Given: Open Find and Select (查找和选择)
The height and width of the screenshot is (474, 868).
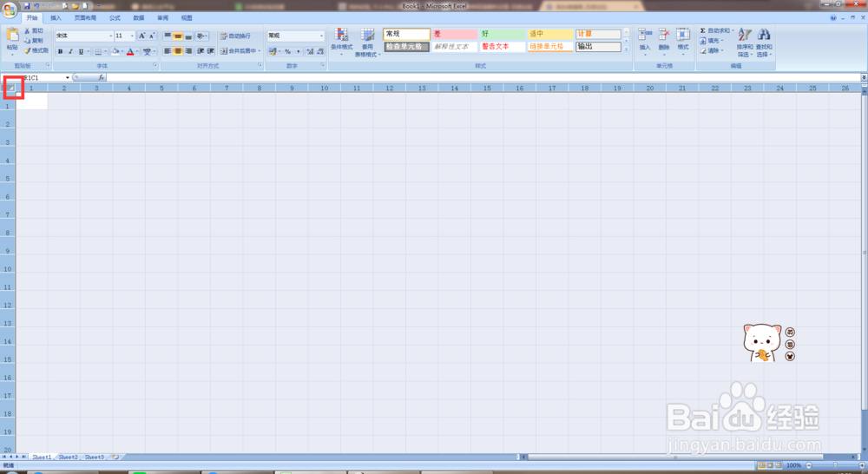Looking at the screenshot, I should pyautogui.click(x=764, y=43).
